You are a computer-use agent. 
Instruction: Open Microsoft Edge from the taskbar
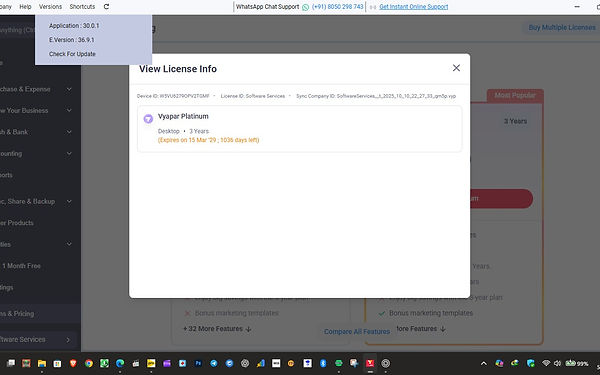click(120, 363)
